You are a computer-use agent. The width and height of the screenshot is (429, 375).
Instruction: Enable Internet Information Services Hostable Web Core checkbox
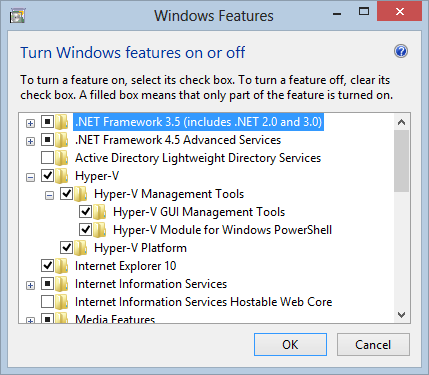click(x=47, y=302)
